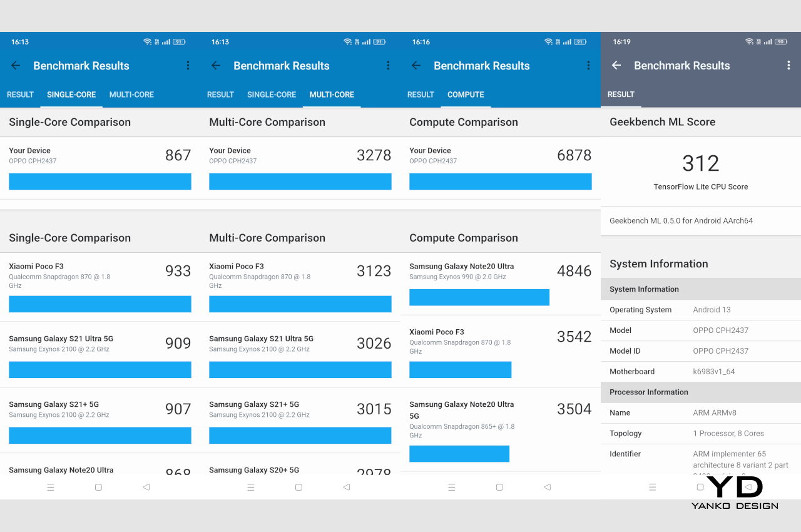Open overflow menu on the Geekbench ML Score screen
801x532 pixels.
[x=788, y=66]
